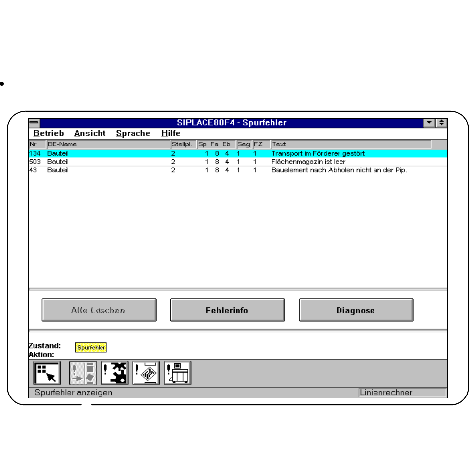Click the SIPLACE80F4 - Spurfehler title bar

[232, 123]
